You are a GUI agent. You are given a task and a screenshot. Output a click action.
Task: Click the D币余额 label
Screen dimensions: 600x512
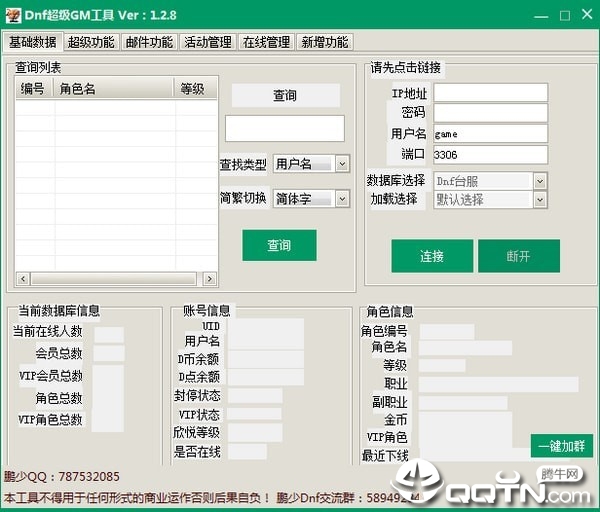198,359
